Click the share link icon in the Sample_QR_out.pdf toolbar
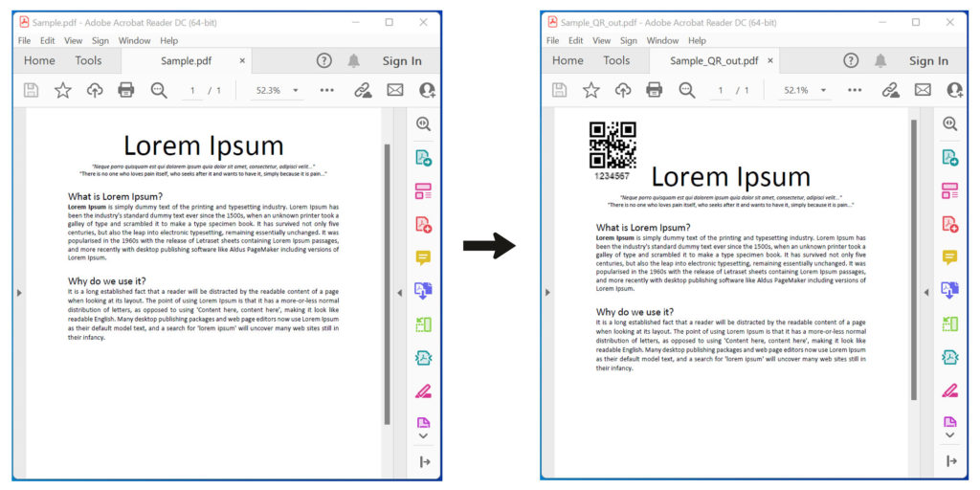The width and height of the screenshot is (980, 490). (890, 90)
